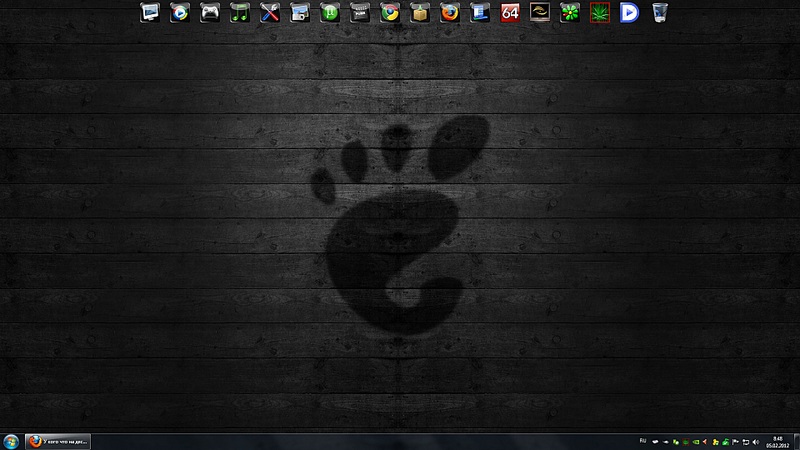
Task: Launch Google Chrome from the dock
Action: click(390, 12)
